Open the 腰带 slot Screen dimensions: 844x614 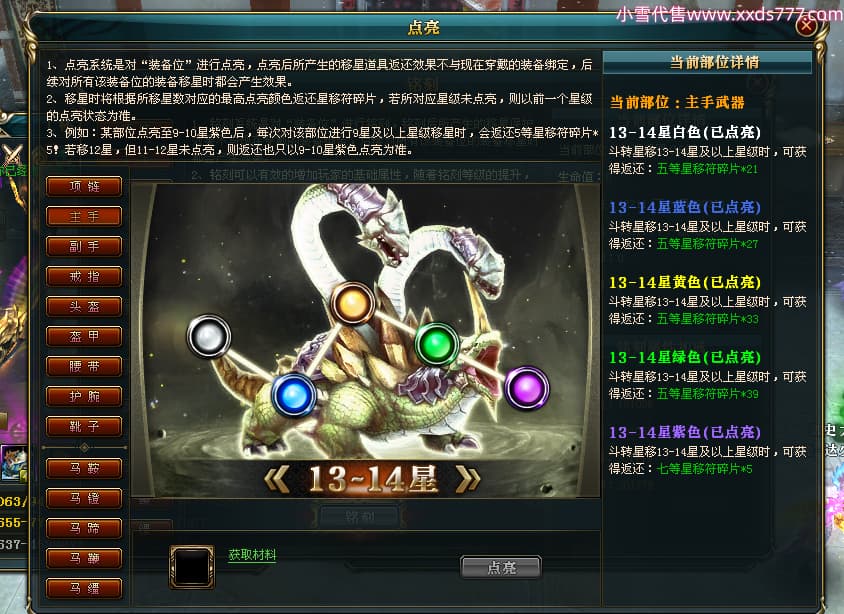point(84,366)
